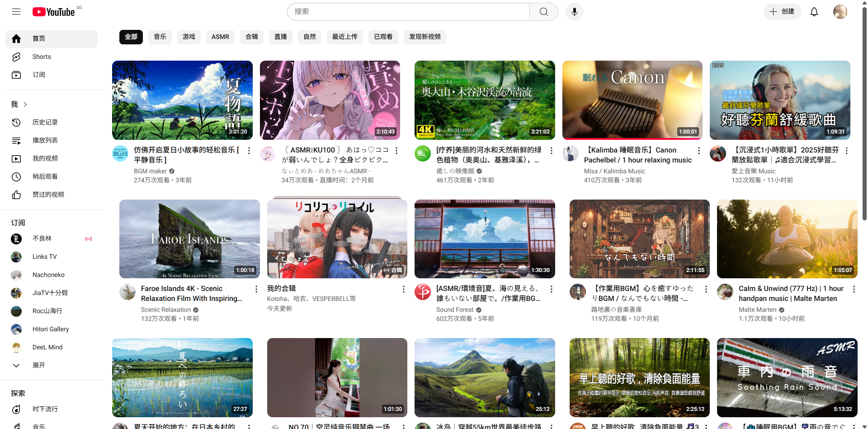Select the 直播 filter chip
868x429 pixels.
(281, 37)
